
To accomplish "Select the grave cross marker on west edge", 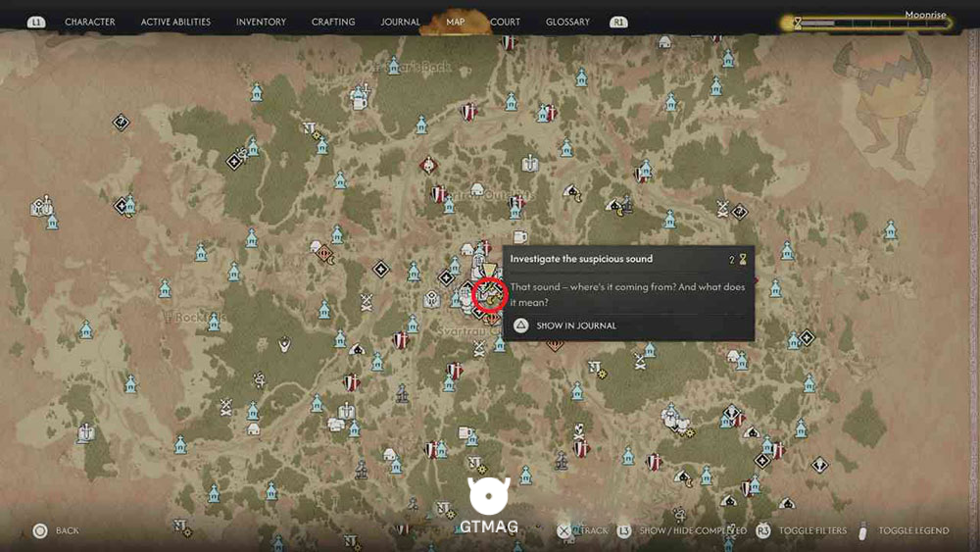I will click(x=85, y=432).
